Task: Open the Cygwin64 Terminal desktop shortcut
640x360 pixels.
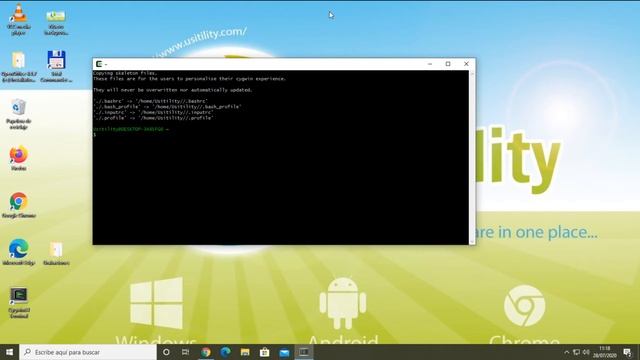Action: (x=18, y=302)
